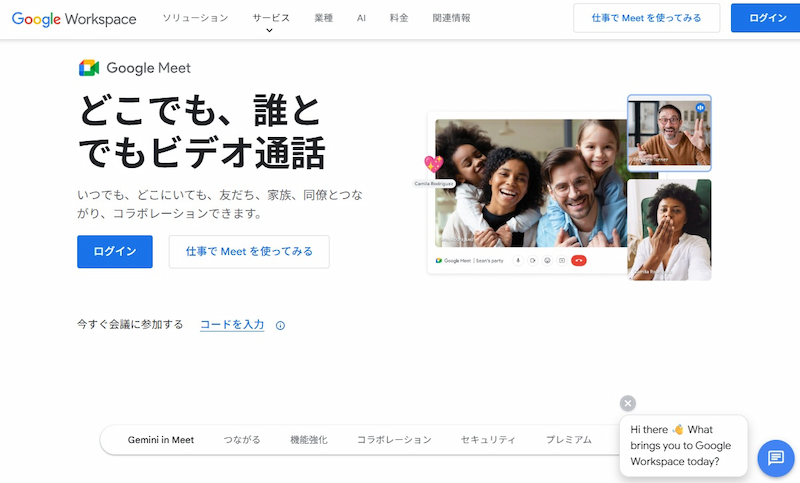Click the Camila Rodriguez name tag

(x=434, y=184)
